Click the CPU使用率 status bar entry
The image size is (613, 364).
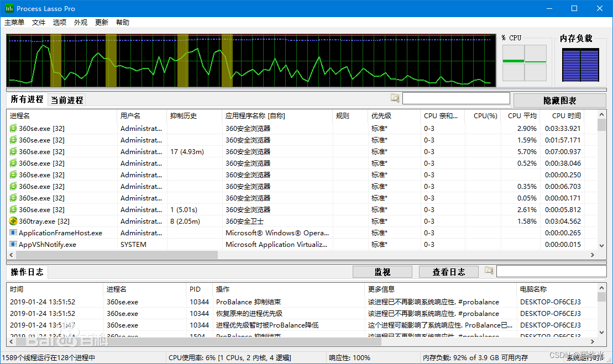tap(229, 357)
